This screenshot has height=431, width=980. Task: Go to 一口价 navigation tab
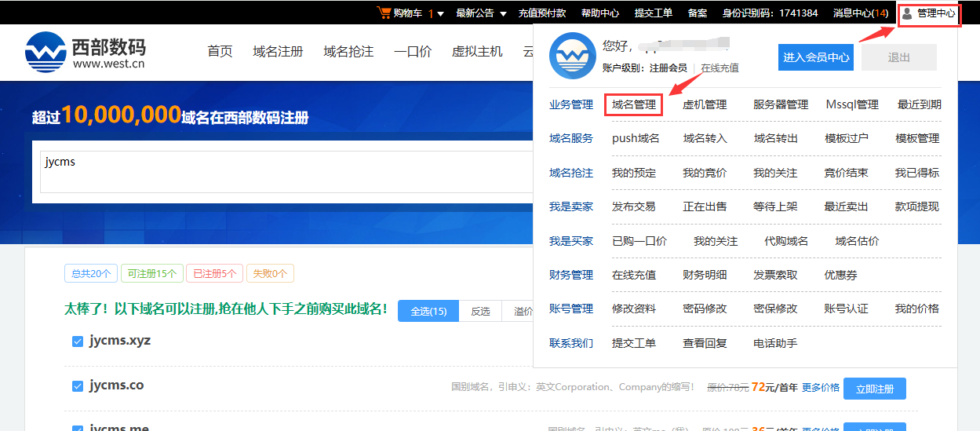tap(413, 52)
